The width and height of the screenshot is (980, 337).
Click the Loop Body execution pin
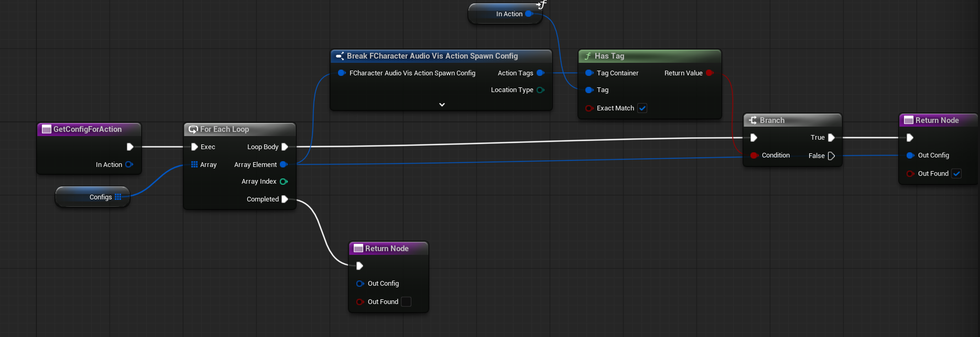click(x=285, y=147)
